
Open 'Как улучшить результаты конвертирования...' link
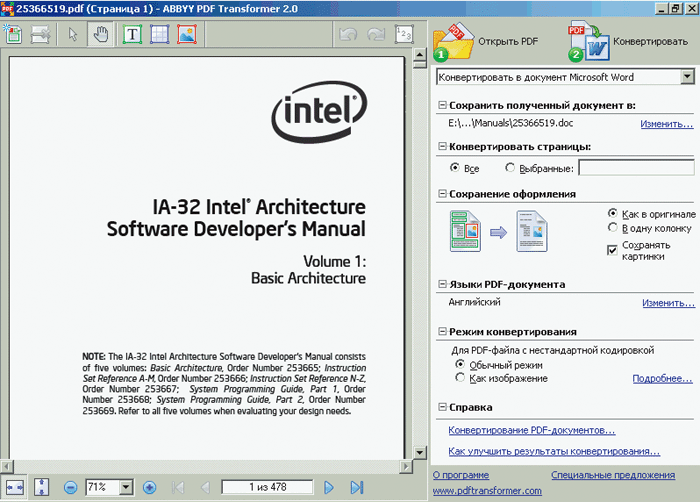pos(554,452)
